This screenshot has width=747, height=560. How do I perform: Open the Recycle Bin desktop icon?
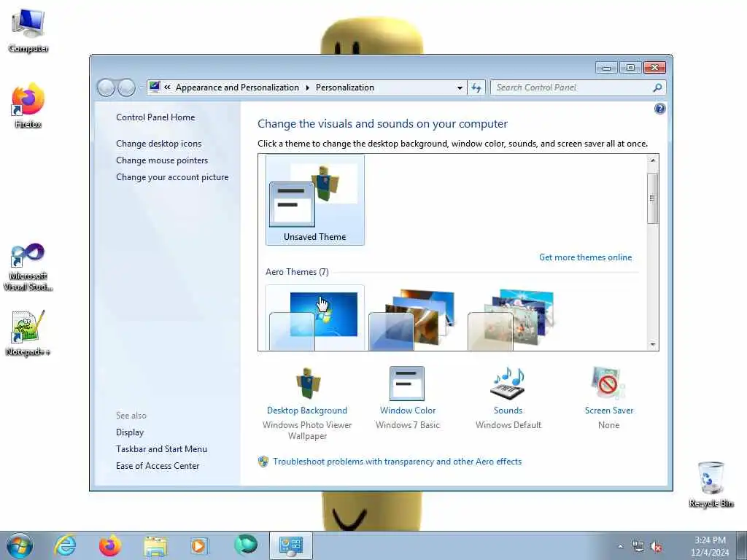pos(711,484)
